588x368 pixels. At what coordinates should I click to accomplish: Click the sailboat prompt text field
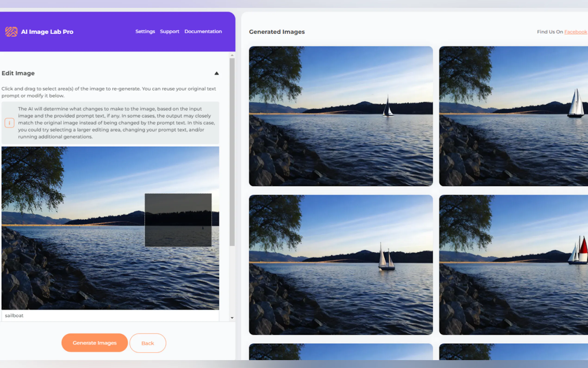110,315
